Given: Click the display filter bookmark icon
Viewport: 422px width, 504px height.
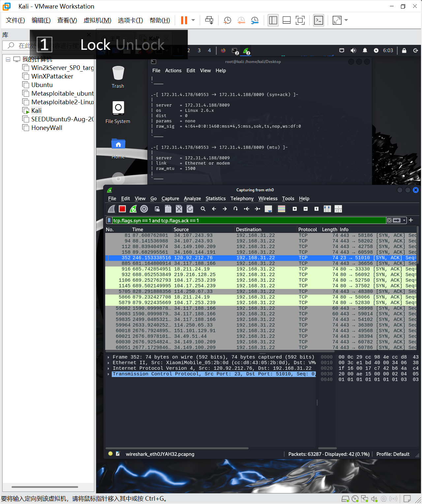Looking at the screenshot, I should coord(109,220).
